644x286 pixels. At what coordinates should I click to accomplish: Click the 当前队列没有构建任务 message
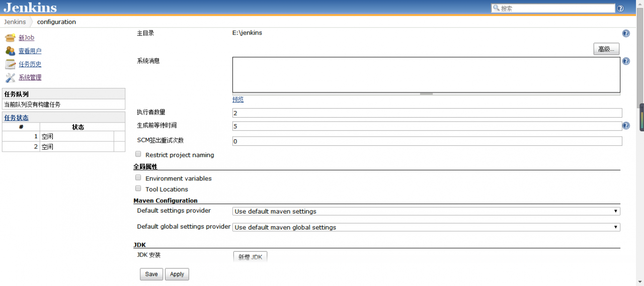(32, 105)
